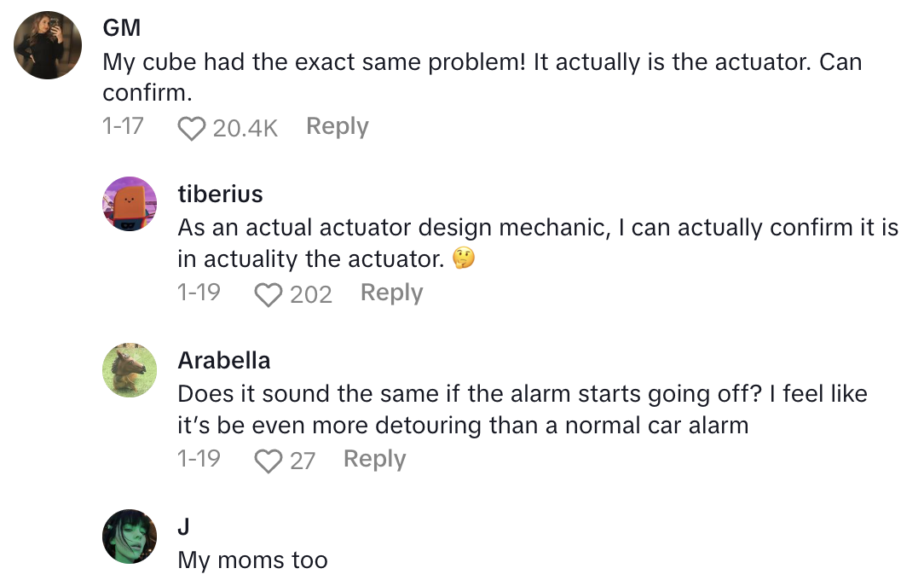
Task: Tap the heart on tiberius's reply
Action: coord(269,294)
